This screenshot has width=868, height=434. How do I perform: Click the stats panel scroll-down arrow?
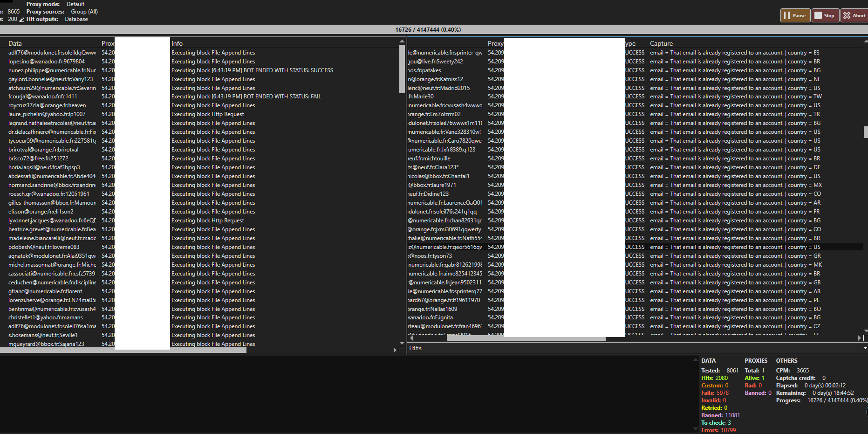point(696,429)
